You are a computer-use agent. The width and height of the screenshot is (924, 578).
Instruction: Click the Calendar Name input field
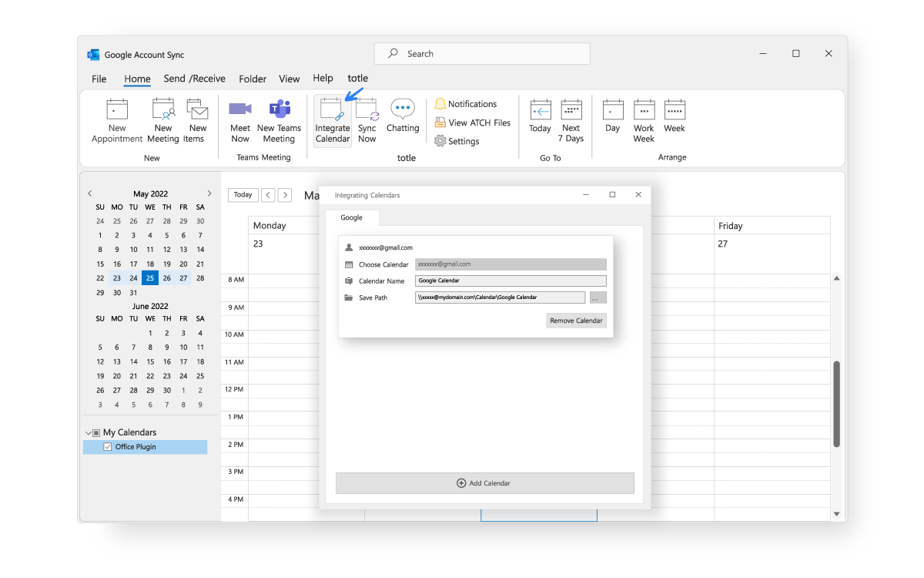(x=511, y=281)
